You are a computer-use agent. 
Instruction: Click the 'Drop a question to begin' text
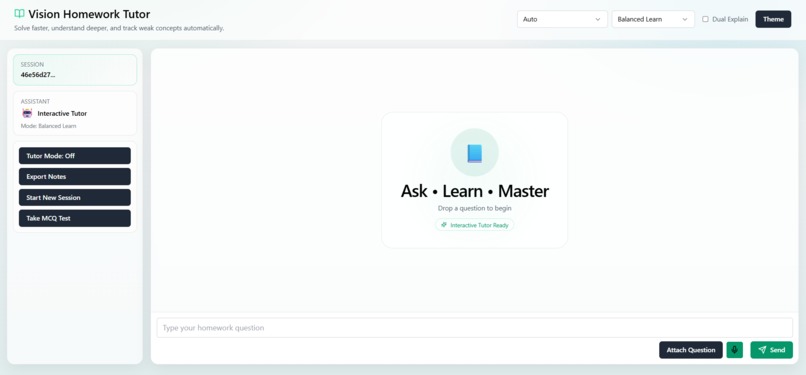474,209
